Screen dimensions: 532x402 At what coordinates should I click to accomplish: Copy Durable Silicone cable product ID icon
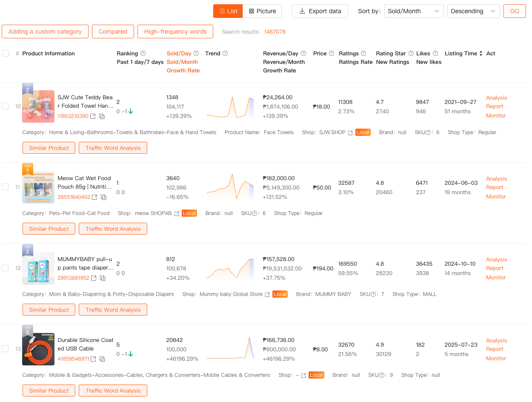[102, 359]
